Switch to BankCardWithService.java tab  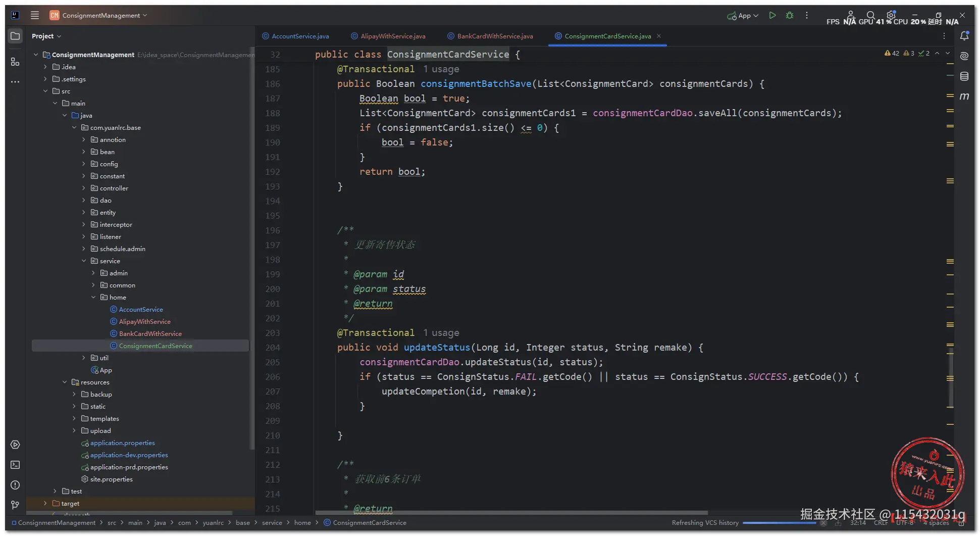coord(490,36)
